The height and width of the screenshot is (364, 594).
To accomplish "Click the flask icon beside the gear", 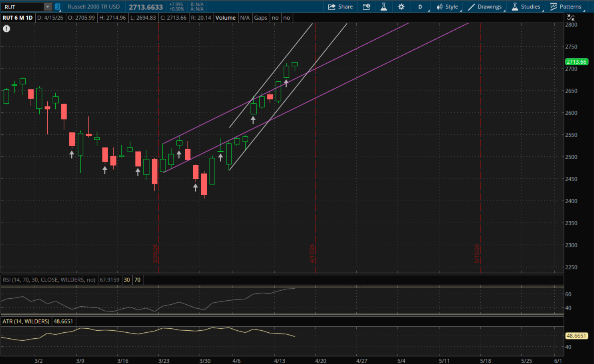I will [x=384, y=7].
